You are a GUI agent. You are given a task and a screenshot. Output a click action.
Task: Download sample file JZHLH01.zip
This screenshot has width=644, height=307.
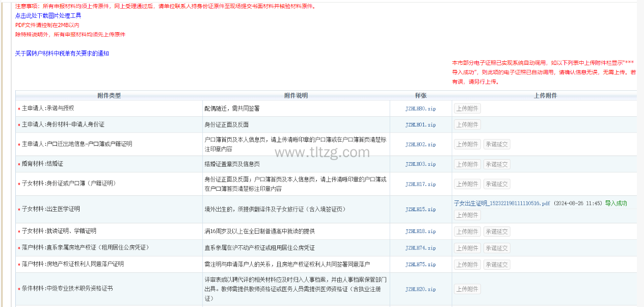click(420, 125)
